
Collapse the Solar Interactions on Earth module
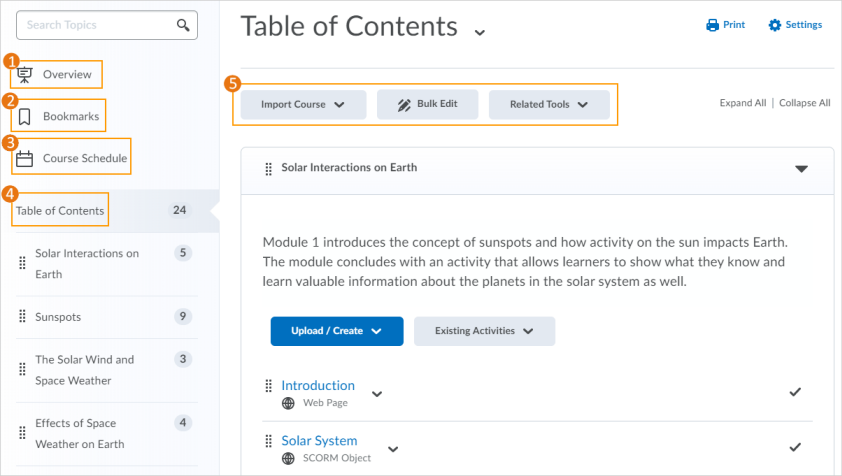pyautogui.click(x=801, y=169)
